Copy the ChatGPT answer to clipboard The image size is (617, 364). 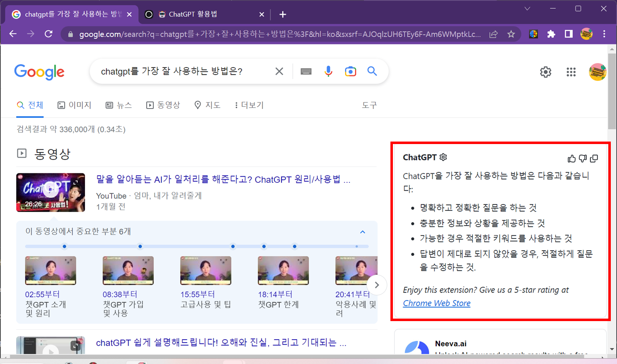pos(594,158)
